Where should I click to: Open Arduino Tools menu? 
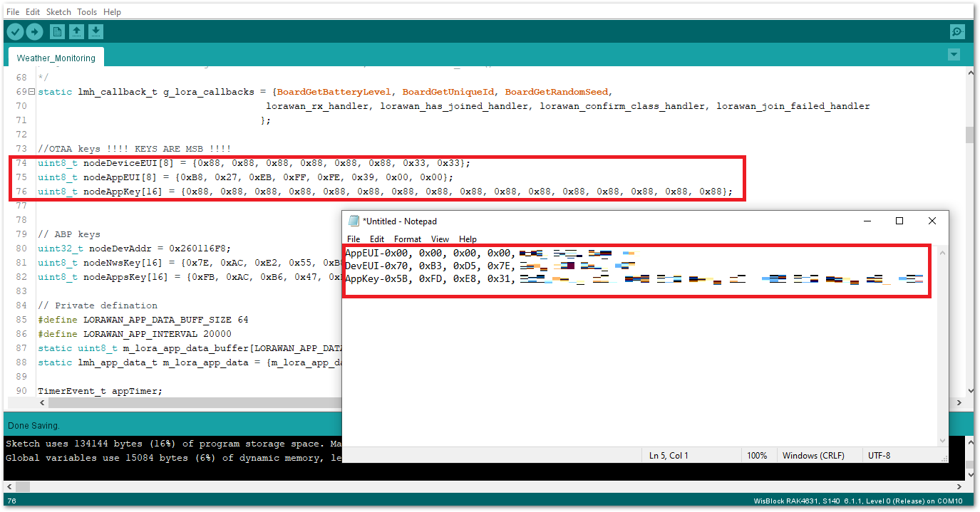tap(87, 12)
